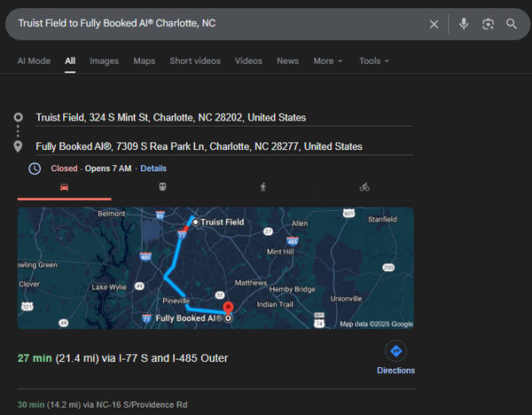Image resolution: width=532 pixels, height=415 pixels.
Task: Click the Stanfield label on map
Action: point(382,220)
